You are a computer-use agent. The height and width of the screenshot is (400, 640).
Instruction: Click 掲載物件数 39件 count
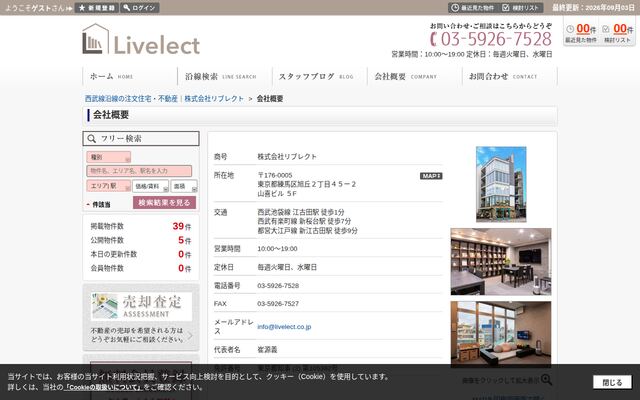click(x=182, y=226)
